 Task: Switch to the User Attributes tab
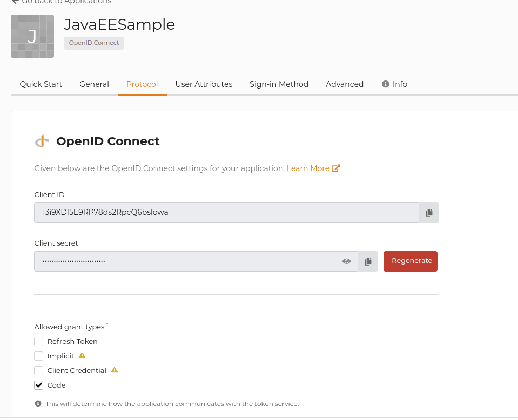point(204,84)
